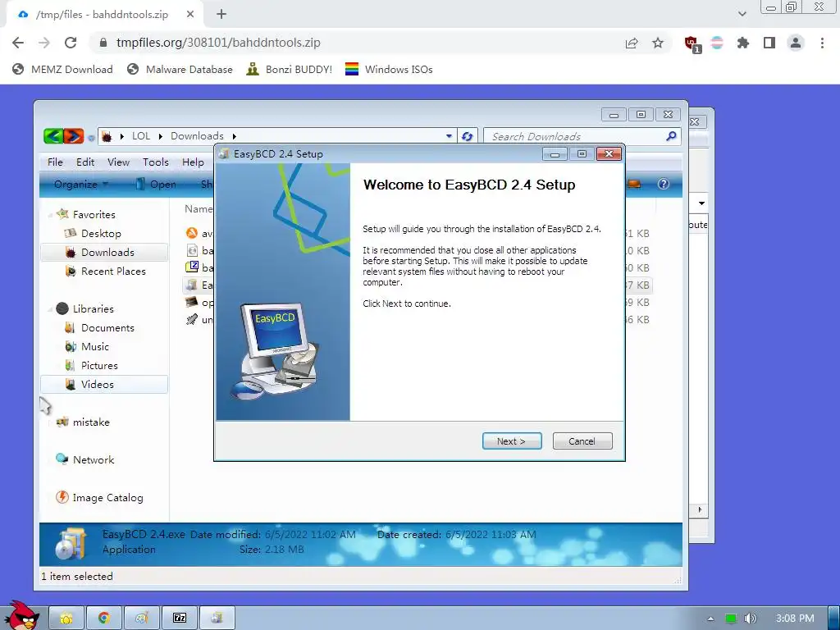Viewport: 840px width, 630px height.
Task: Click the Name column header
Action: click(199, 209)
